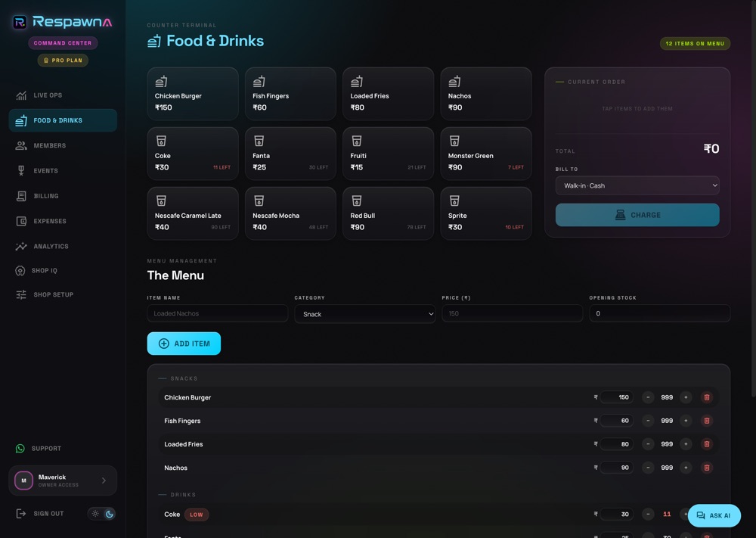Tap the Nescafe Mocha card

click(x=290, y=213)
